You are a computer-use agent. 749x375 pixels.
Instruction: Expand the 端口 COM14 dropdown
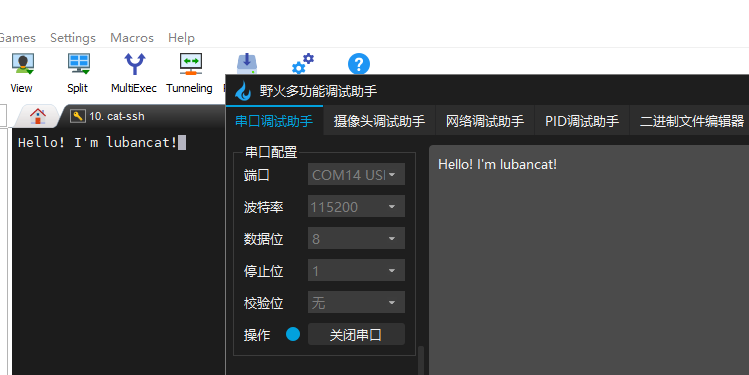click(x=356, y=174)
